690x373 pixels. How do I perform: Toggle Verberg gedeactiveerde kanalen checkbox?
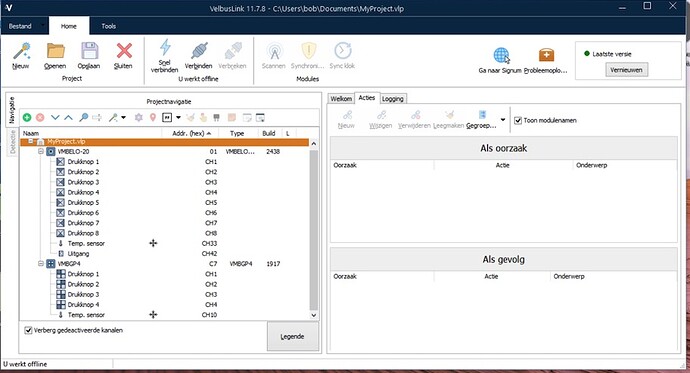[29, 330]
